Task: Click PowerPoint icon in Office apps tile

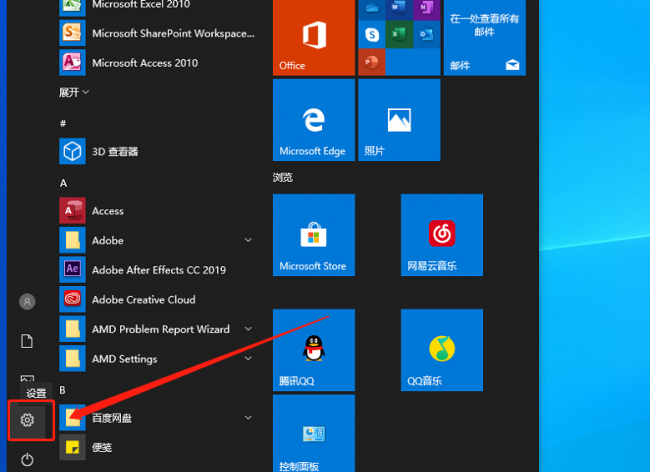Action: tap(372, 62)
